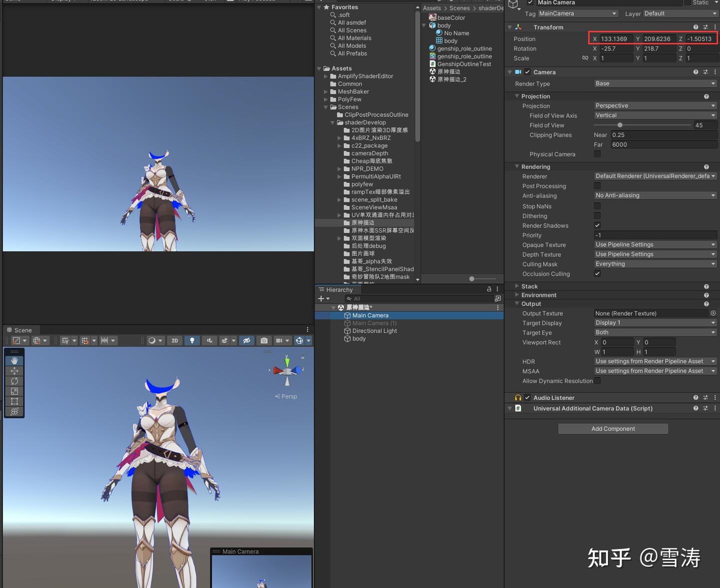
Task: Select the Hand tool in the Scene toolbar
Action: point(14,360)
